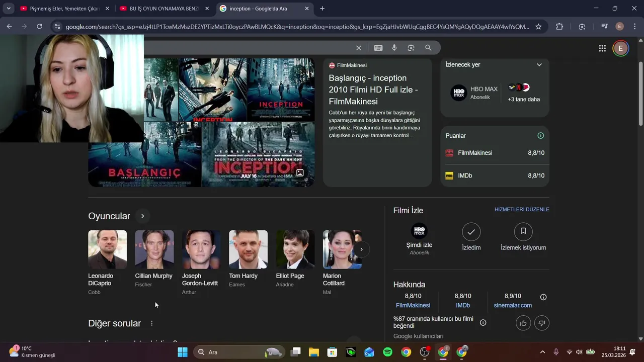Open the Google account avatar on page
The width and height of the screenshot is (644, 362).
click(x=620, y=48)
